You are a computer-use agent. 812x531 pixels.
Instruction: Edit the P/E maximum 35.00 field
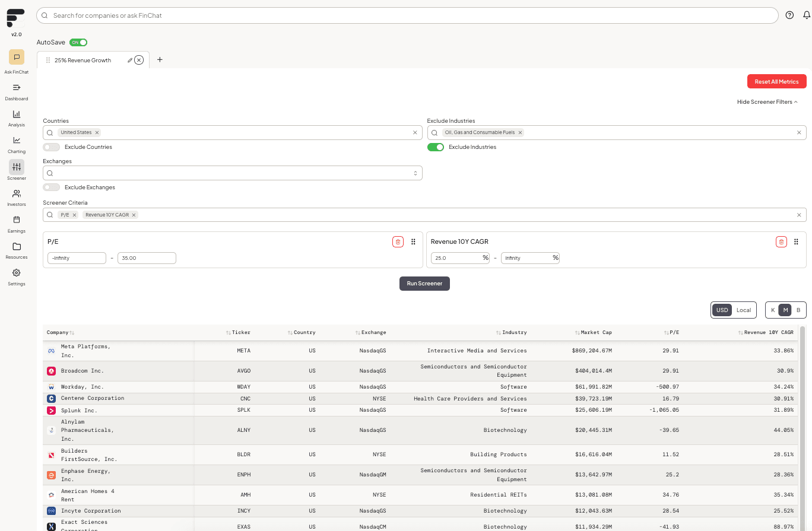147,258
